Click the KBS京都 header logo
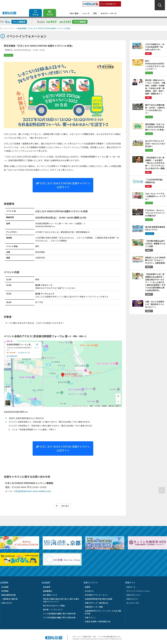 (x=9, y=13)
